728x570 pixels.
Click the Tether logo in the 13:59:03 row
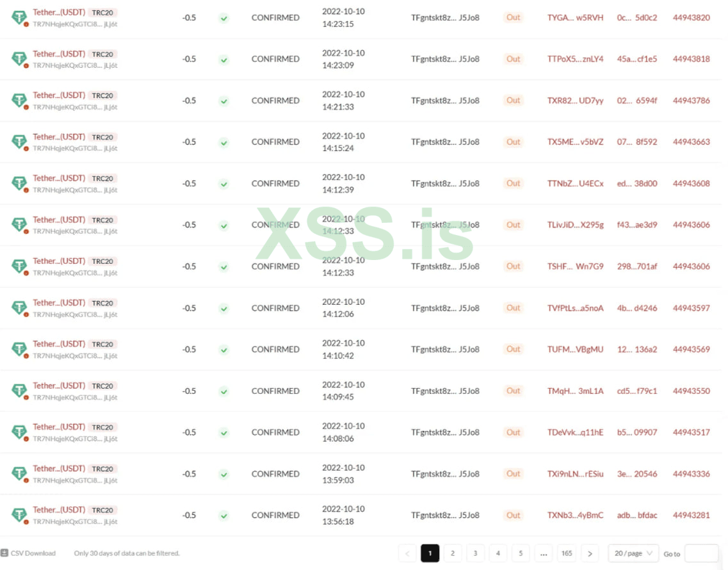coord(19,474)
